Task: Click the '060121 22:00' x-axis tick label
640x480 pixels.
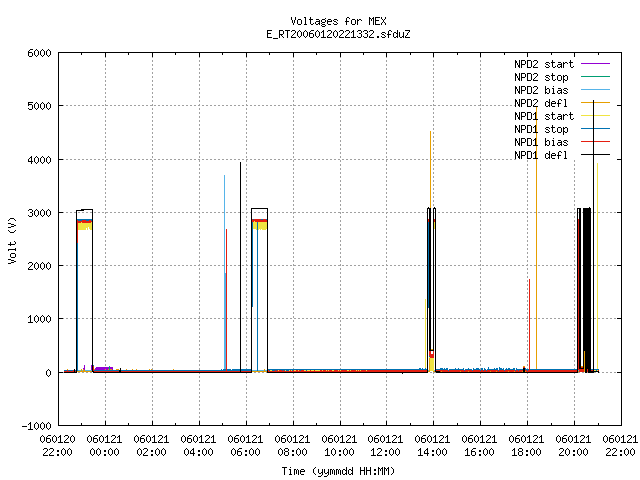Action: (x=620, y=446)
